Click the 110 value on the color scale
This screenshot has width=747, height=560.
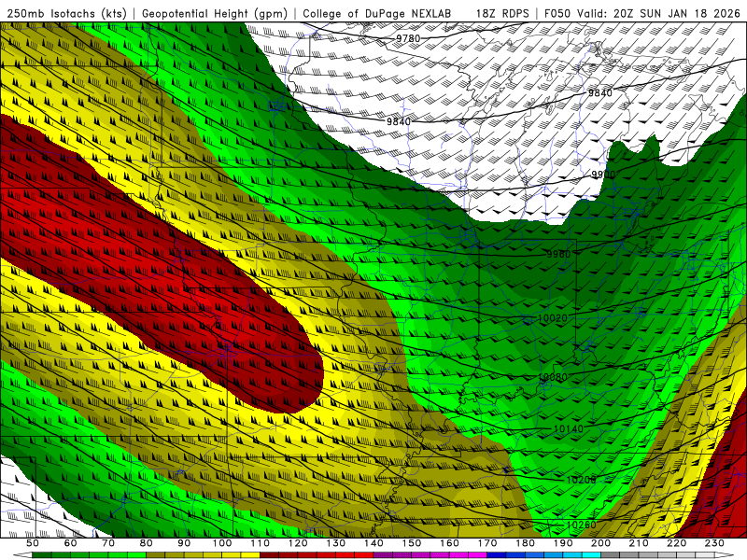(x=261, y=543)
